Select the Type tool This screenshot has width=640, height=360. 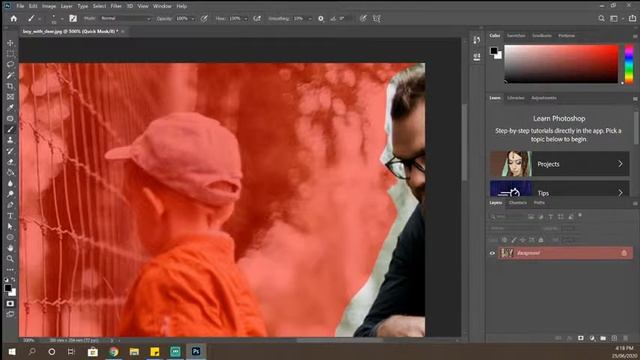[11, 216]
